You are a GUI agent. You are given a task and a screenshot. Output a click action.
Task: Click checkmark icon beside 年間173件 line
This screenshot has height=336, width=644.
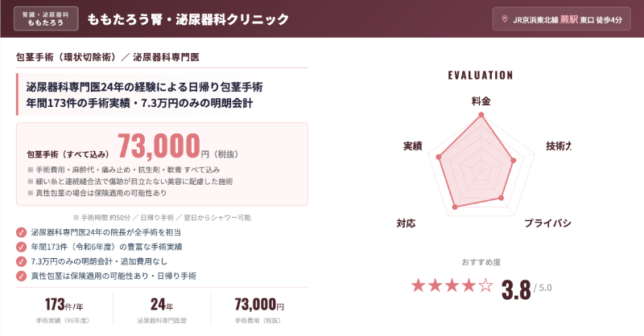coord(22,247)
